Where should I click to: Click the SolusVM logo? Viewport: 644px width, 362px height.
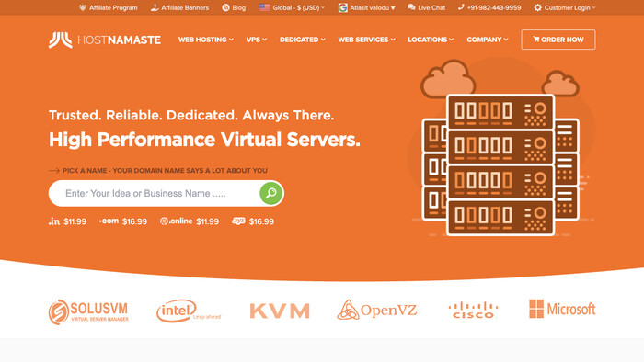pos(88,311)
